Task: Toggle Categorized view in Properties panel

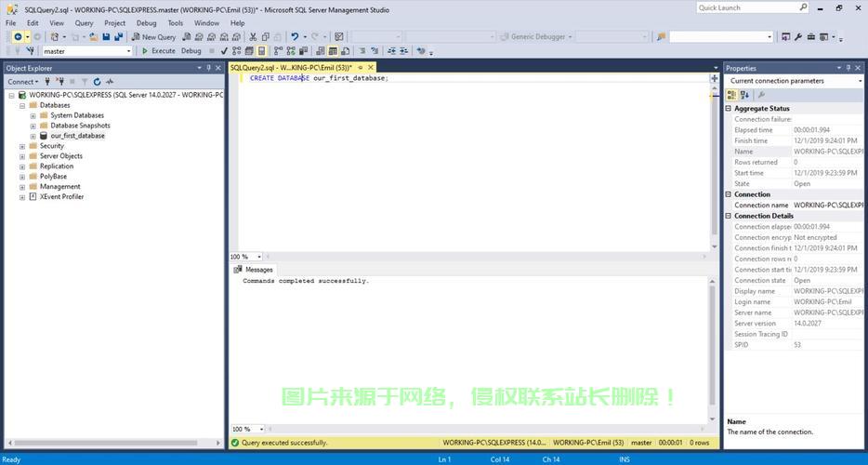Action: 731,95
